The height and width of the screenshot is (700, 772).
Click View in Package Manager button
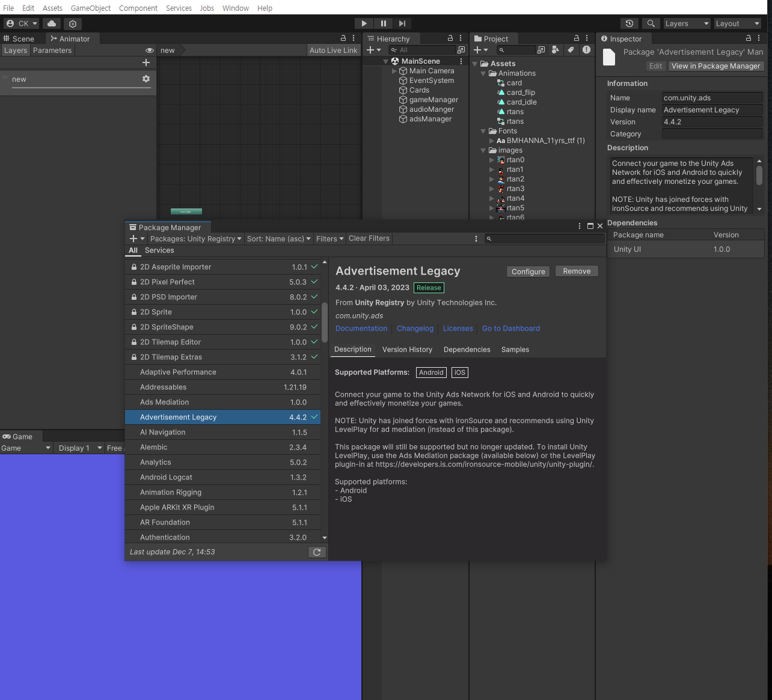(715, 66)
